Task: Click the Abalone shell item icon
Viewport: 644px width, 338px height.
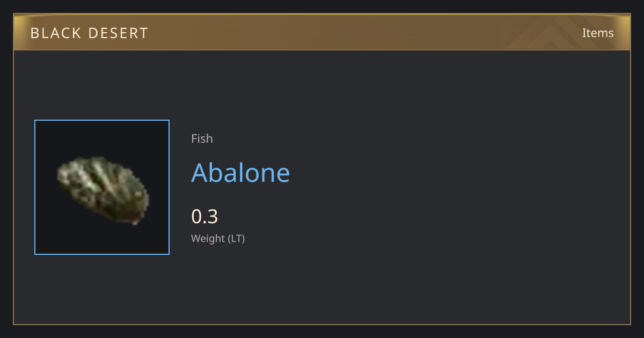Action: click(x=103, y=189)
